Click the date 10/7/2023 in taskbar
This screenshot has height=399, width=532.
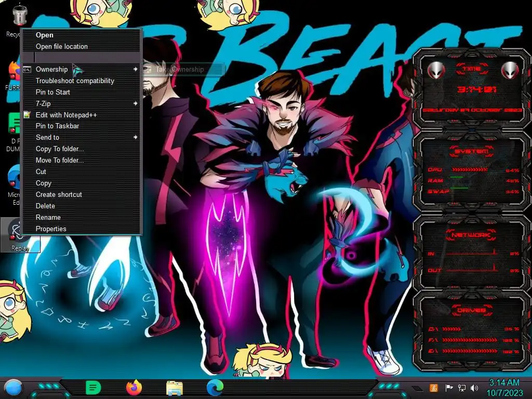(504, 393)
